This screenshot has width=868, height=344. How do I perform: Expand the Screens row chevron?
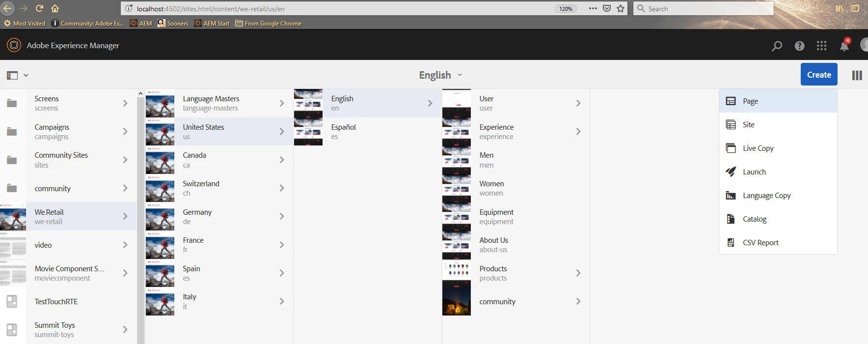coord(125,103)
